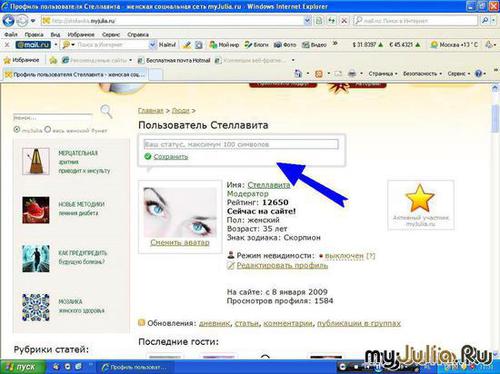Open the Мой мир toolbar icon
This screenshot has height=374, width=500.
point(224,45)
